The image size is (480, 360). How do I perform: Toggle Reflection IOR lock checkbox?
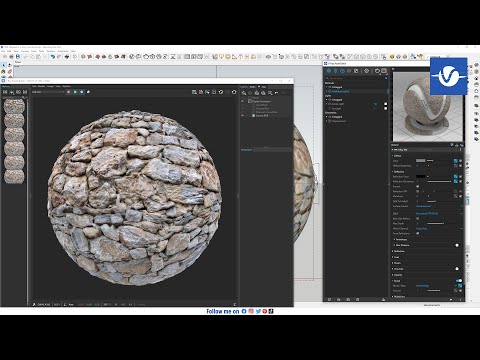coord(418,191)
